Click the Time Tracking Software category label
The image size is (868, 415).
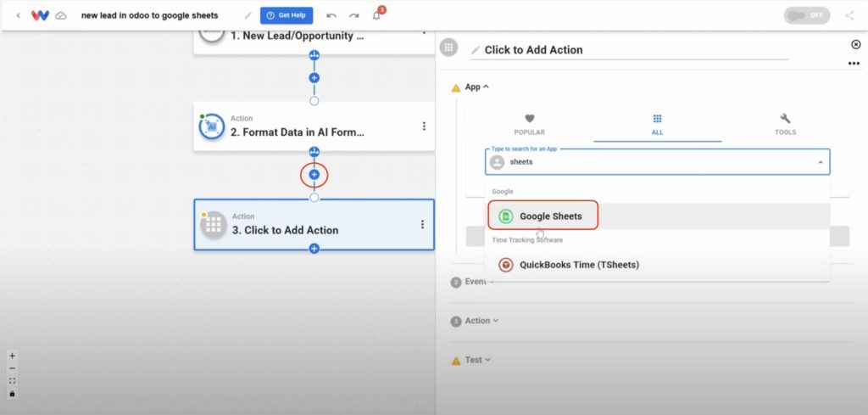click(527, 240)
